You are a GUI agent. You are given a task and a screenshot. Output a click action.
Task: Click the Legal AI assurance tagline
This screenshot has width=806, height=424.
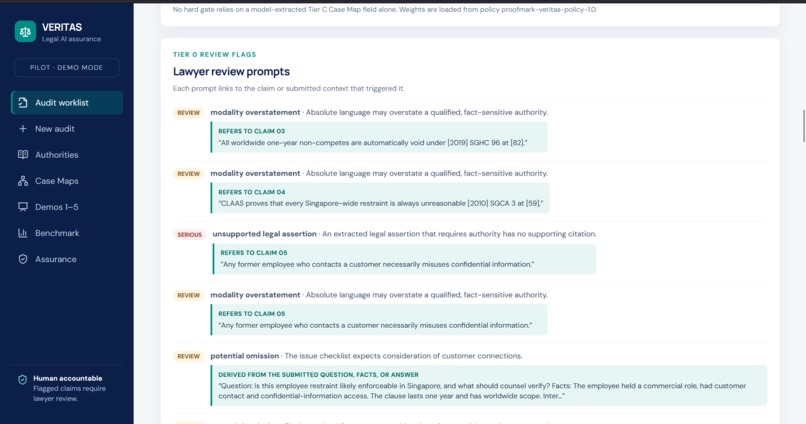71,39
